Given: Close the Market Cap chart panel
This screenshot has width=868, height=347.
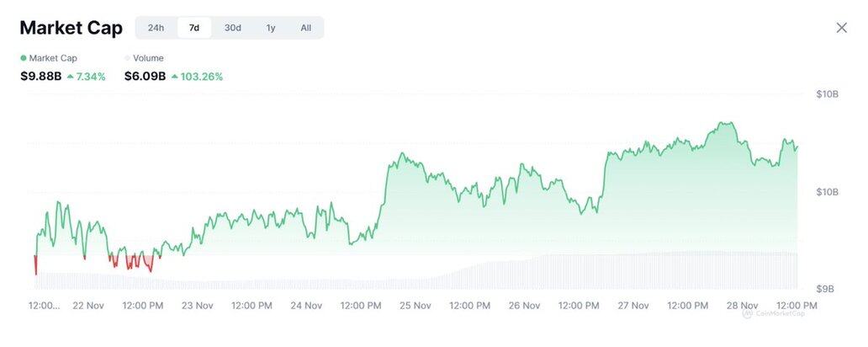Looking at the screenshot, I should pos(841,28).
